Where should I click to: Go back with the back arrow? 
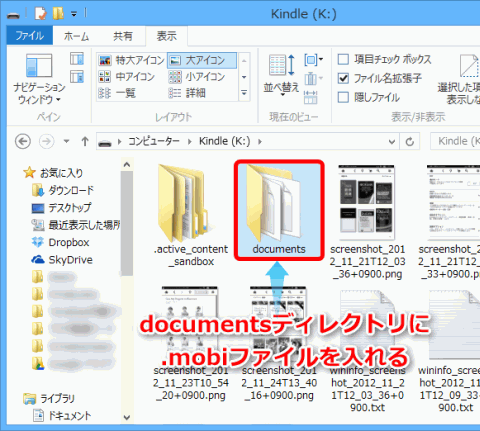23,142
